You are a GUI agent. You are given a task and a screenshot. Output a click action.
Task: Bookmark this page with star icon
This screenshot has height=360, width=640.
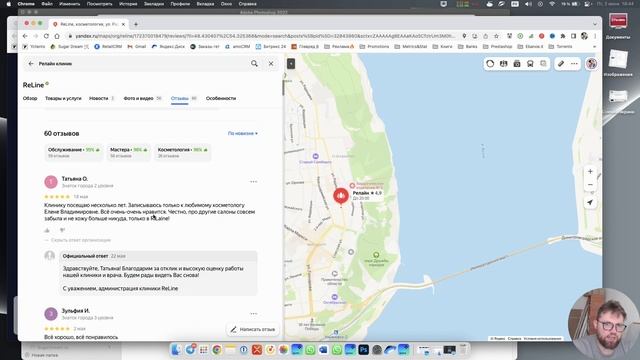coord(496,36)
